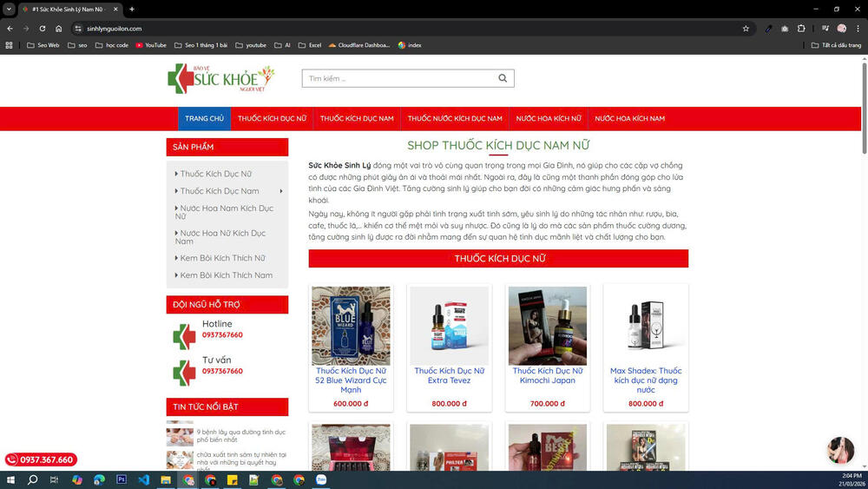Viewport: 868px width, 489px height.
Task: Launch Photoshop from the taskbar
Action: coord(122,479)
